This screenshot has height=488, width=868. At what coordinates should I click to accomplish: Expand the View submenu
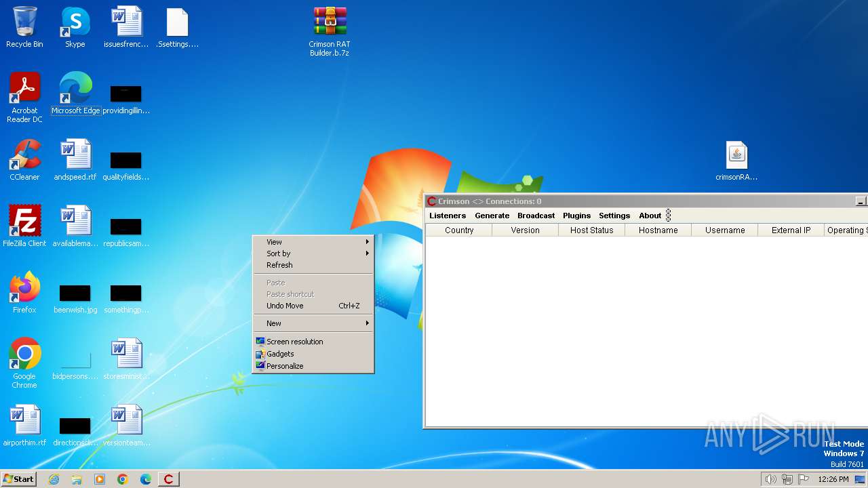click(x=313, y=242)
